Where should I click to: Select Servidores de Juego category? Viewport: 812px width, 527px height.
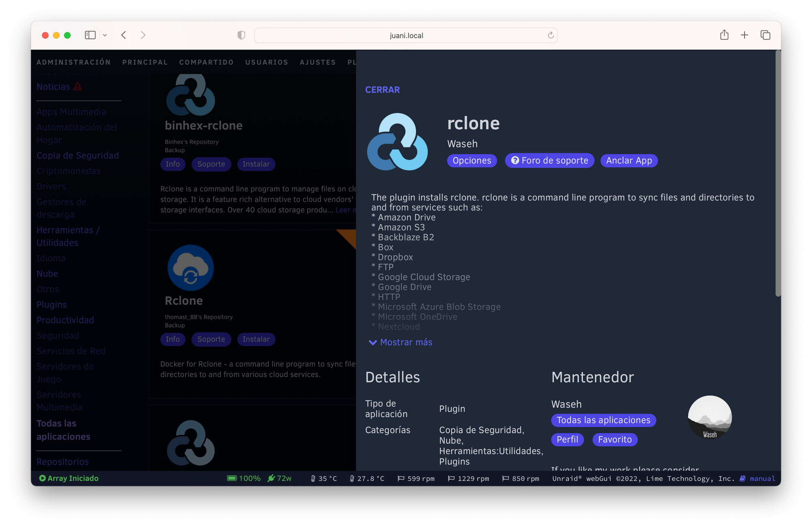click(65, 373)
